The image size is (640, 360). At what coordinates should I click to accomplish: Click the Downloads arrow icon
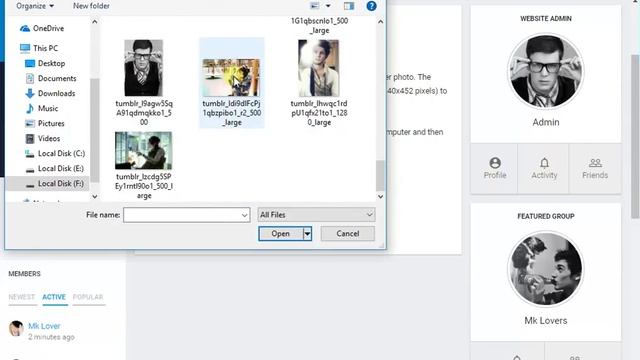(30, 93)
